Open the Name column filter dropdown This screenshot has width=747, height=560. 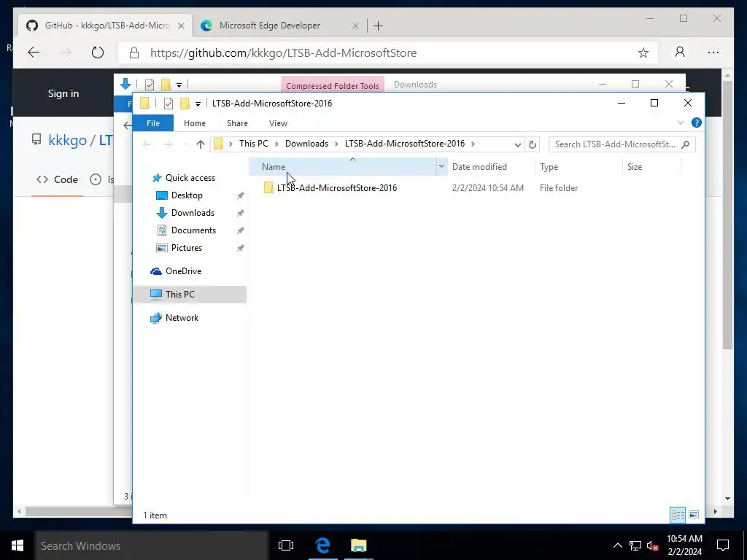click(441, 167)
